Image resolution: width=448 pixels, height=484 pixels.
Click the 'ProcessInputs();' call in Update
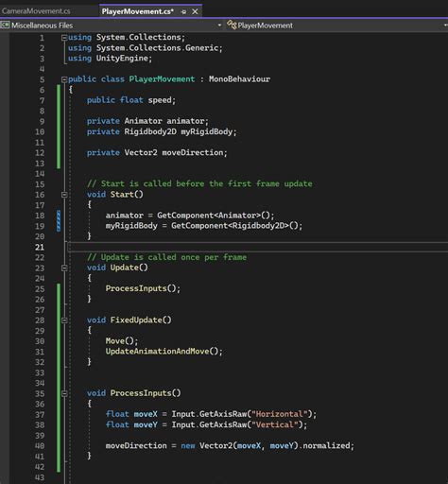click(143, 288)
